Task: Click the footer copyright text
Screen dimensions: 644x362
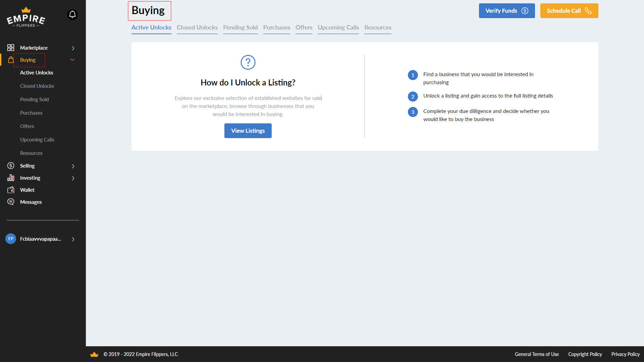Action: pyautogui.click(x=141, y=354)
